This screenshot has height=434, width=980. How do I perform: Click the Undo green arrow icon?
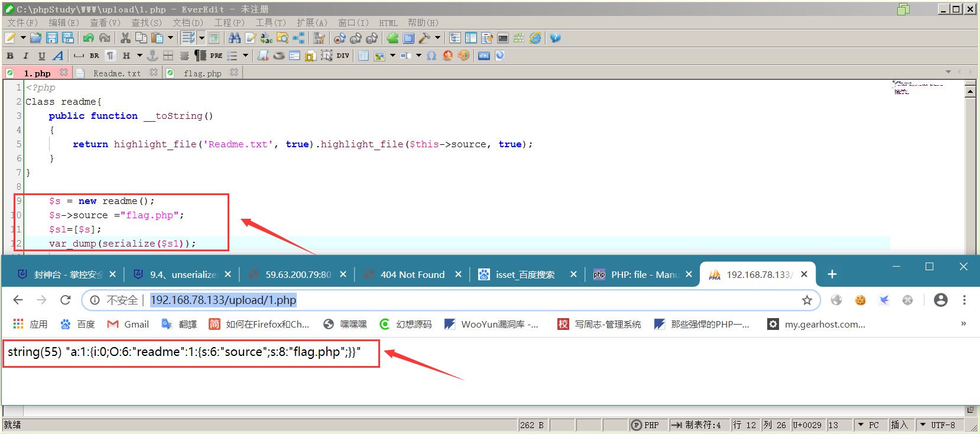pos(88,38)
